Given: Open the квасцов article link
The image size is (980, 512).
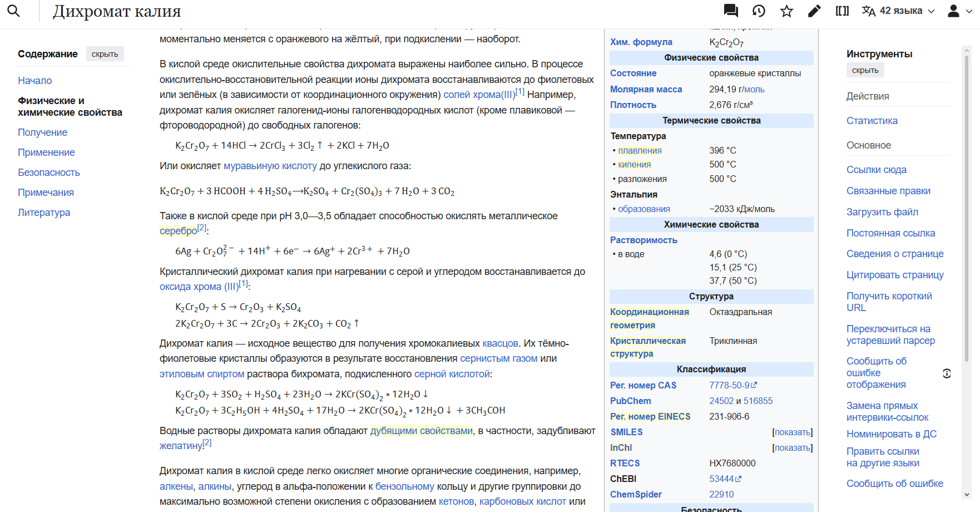Looking at the screenshot, I should (x=500, y=343).
